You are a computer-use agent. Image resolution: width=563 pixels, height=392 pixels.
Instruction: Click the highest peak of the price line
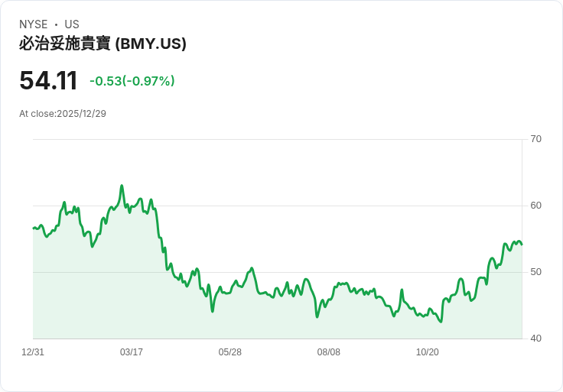pyautogui.click(x=122, y=186)
